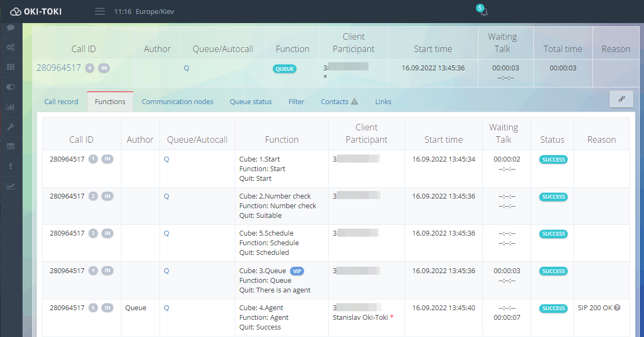
Task: Click the gears settings icon in sidebar
Action: 10,47
